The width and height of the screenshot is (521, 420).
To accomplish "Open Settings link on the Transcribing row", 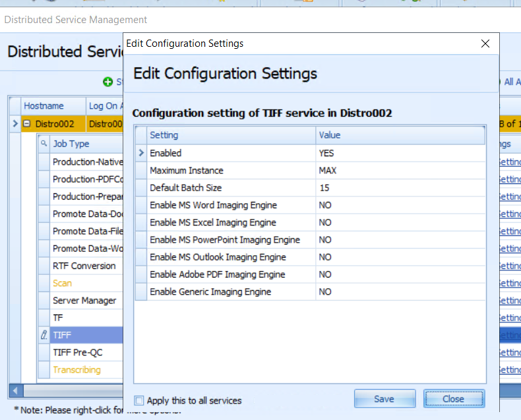I will pos(510,369).
